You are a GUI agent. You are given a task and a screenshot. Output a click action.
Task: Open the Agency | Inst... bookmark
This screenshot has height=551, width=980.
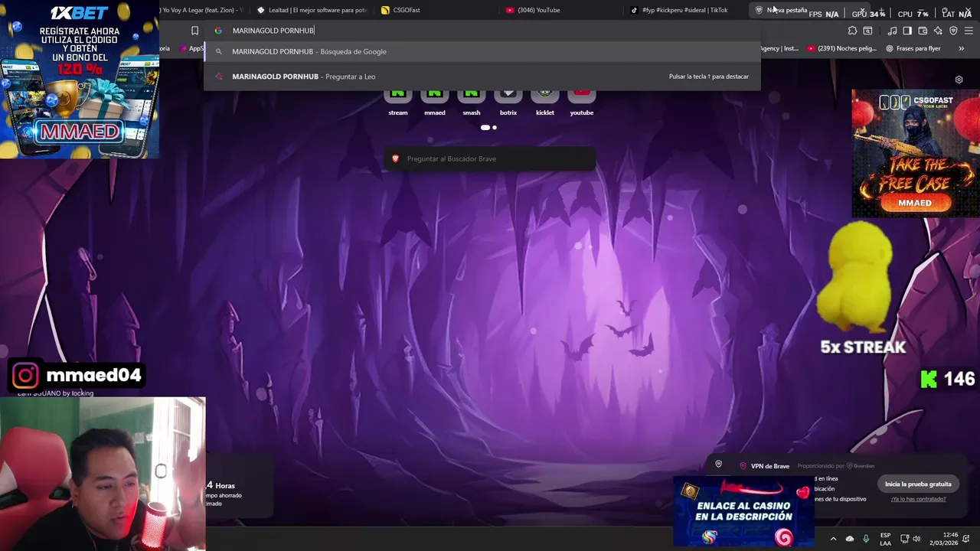(x=779, y=48)
